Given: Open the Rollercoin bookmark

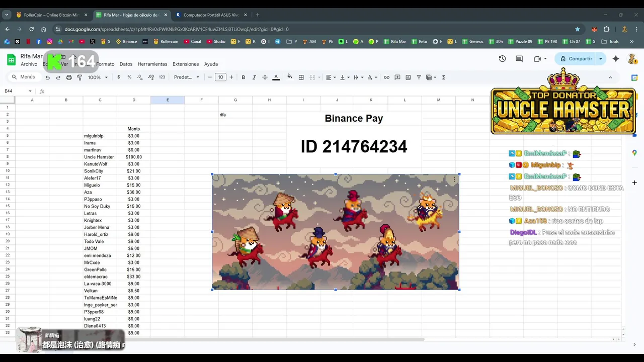Looking at the screenshot, I should coord(166,42).
